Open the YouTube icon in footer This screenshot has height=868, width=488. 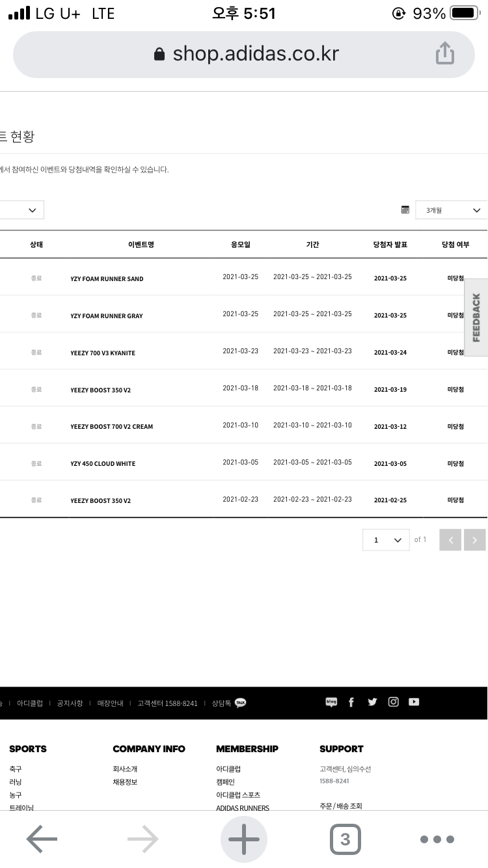[x=414, y=702]
